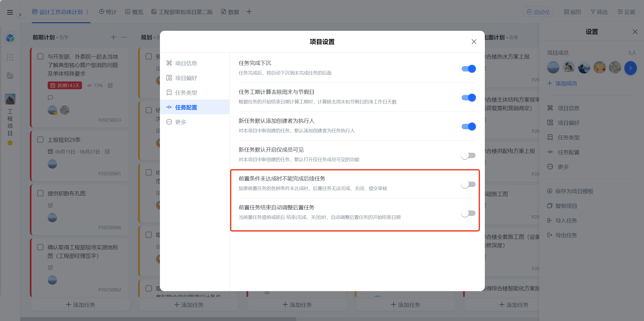
Task: Edit the first task card with the pencil icon
Action: click(110, 85)
